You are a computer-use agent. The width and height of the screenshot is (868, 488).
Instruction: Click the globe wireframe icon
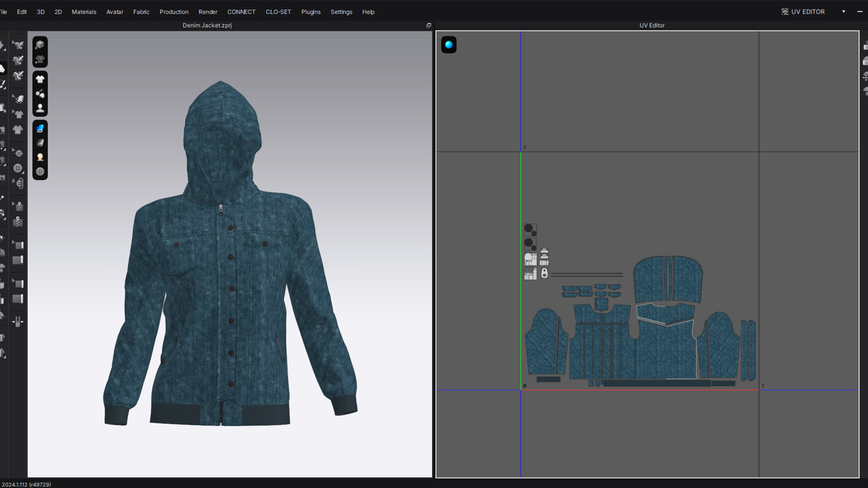coord(40,172)
